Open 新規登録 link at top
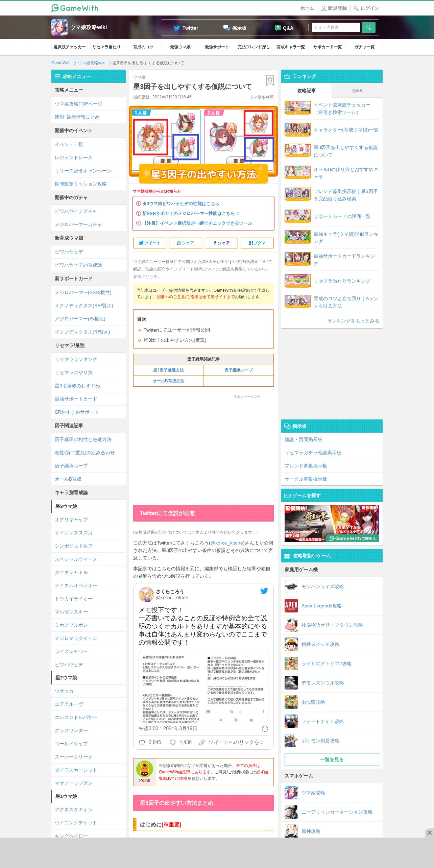 pos(334,8)
